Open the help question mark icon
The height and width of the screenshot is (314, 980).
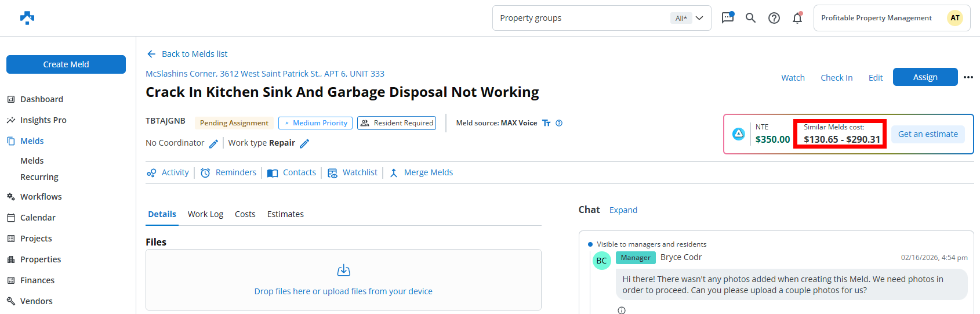[x=774, y=18]
